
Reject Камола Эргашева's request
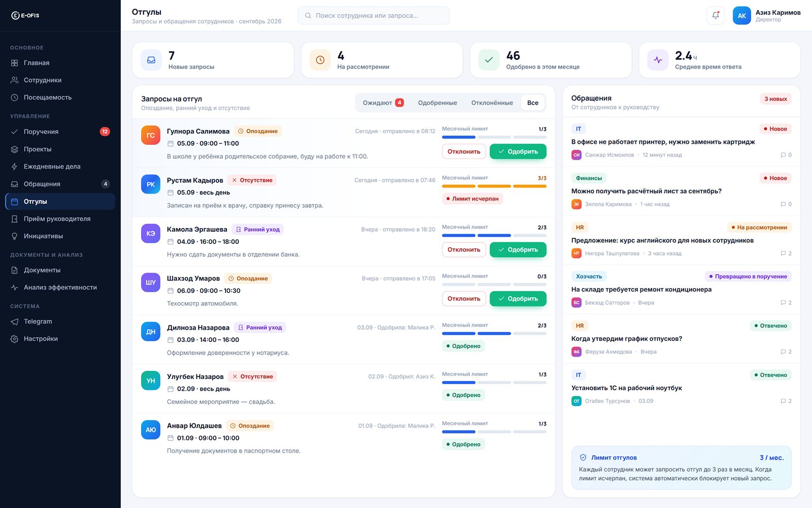pyautogui.click(x=464, y=249)
